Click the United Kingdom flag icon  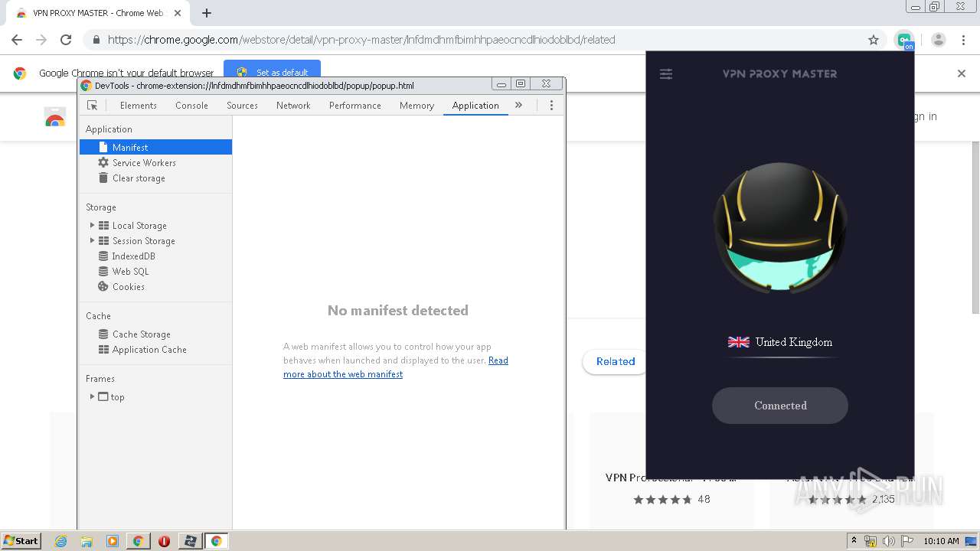[739, 342]
